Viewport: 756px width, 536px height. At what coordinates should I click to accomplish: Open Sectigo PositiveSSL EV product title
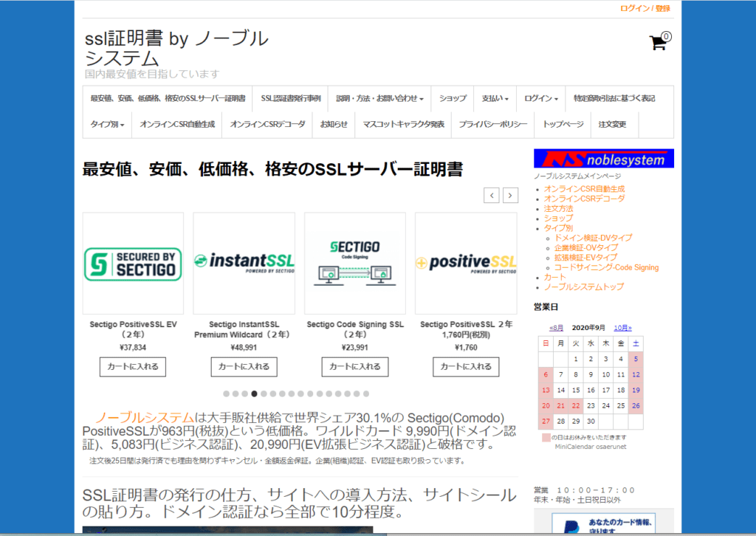pyautogui.click(x=133, y=329)
